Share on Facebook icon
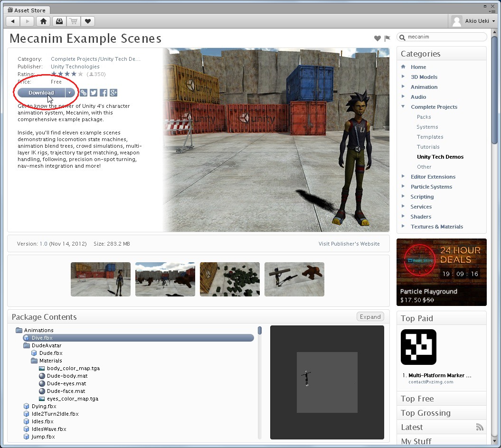 [x=103, y=93]
